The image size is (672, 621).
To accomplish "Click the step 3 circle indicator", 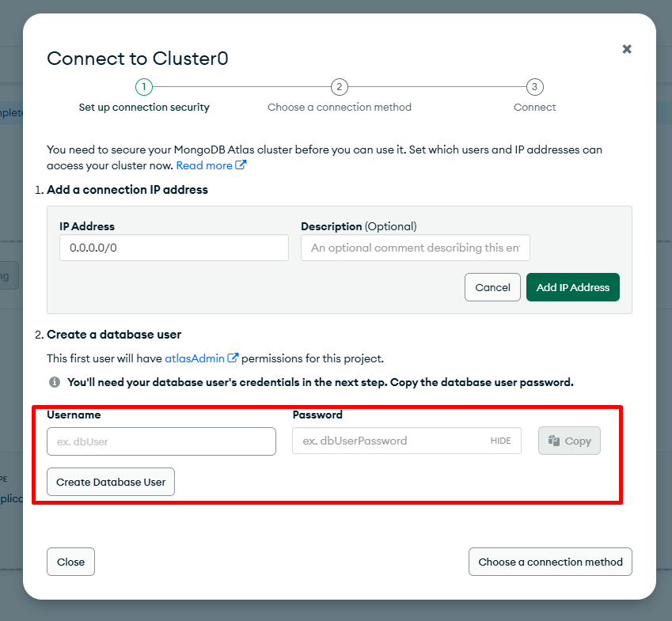I will 535,87.
